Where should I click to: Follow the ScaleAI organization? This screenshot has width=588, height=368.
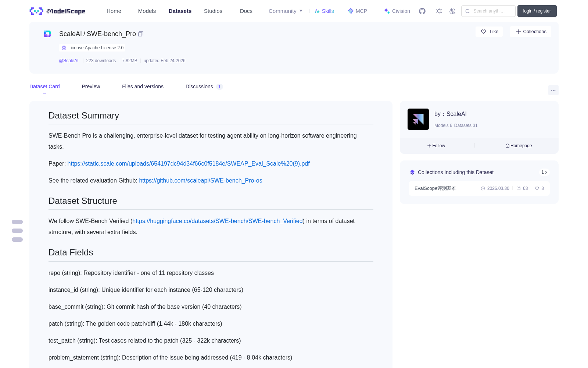(436, 146)
